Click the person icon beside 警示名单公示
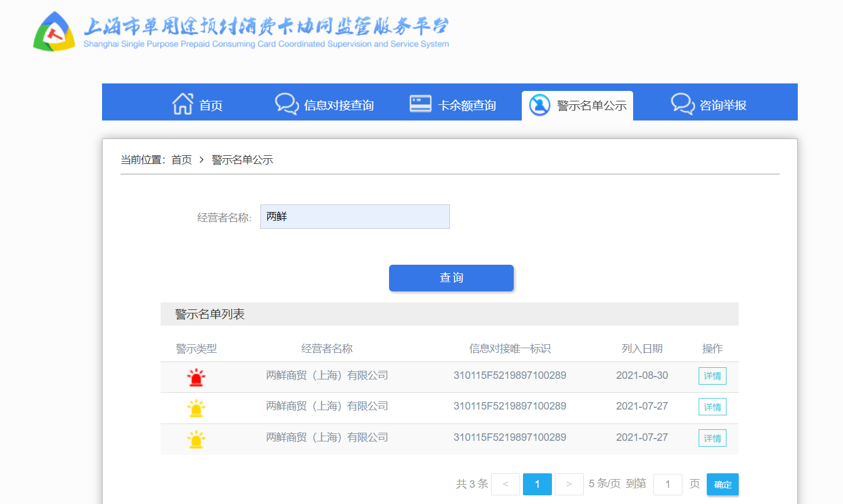This screenshot has width=843, height=504. [540, 105]
